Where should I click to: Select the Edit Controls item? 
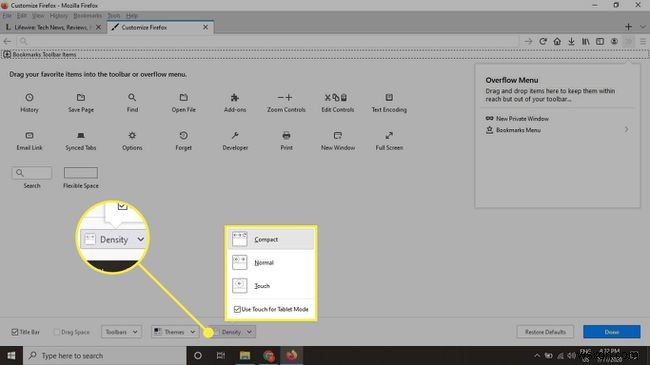pyautogui.click(x=337, y=102)
